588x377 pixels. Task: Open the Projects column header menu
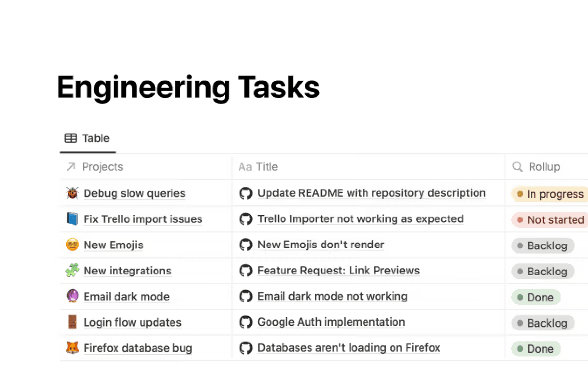tap(102, 167)
